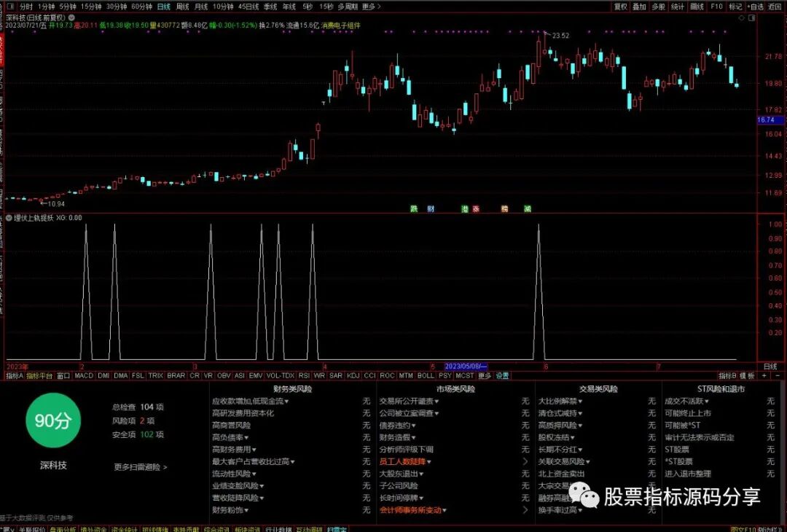Image resolution: width=787 pixels, height=532 pixels.
Task: Click the 消费电子组件 sector label
Action: [x=341, y=25]
